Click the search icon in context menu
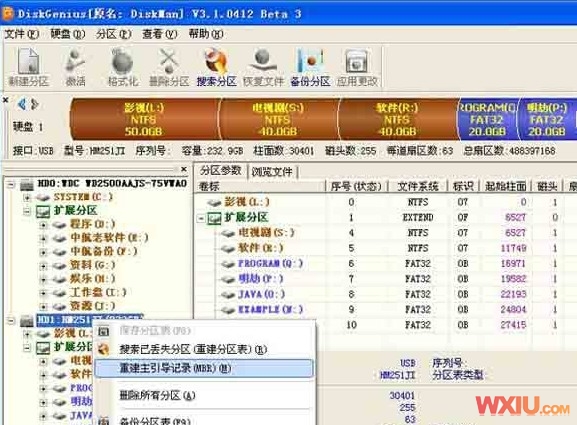This screenshot has width=577, height=425. (x=104, y=349)
